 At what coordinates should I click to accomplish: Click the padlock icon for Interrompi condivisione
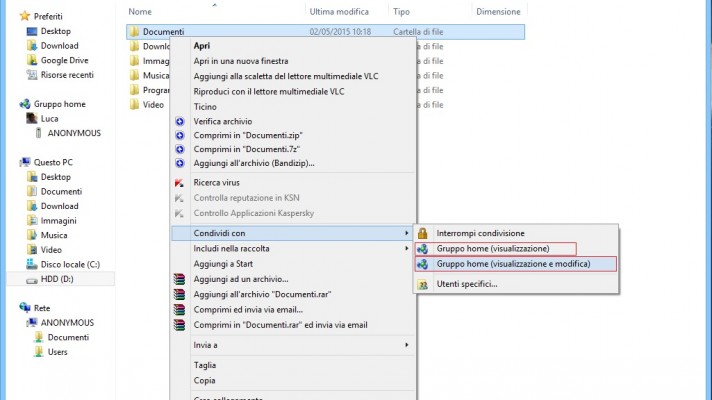pyautogui.click(x=422, y=233)
